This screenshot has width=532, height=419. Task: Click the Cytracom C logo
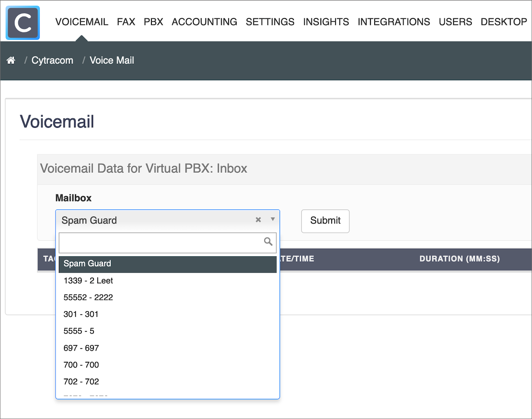point(23,23)
